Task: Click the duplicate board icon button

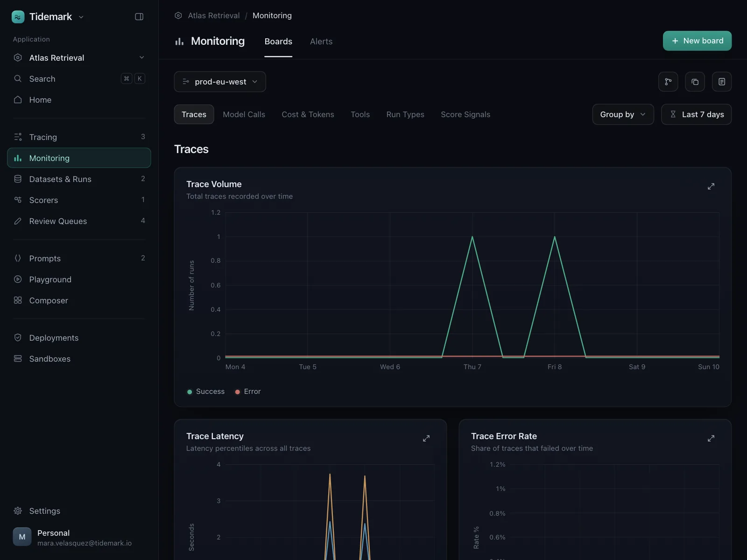Action: 695,82
